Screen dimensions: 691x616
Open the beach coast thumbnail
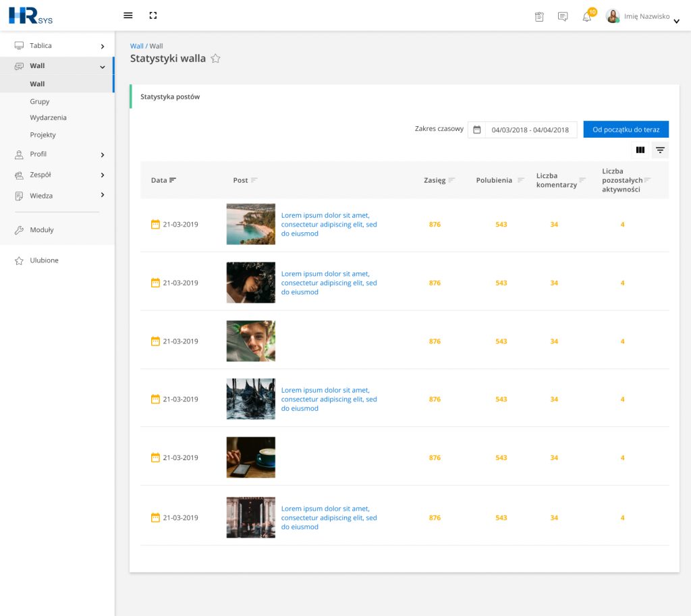(x=251, y=224)
